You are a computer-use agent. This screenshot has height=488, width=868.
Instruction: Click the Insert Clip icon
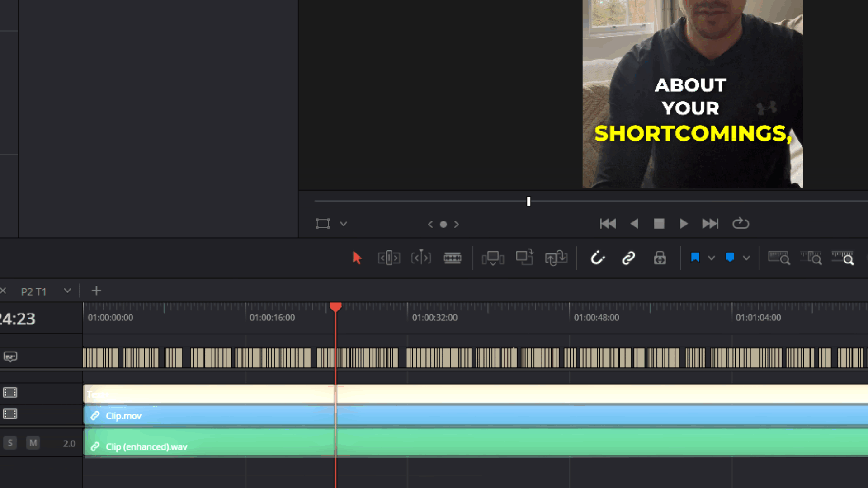click(493, 258)
